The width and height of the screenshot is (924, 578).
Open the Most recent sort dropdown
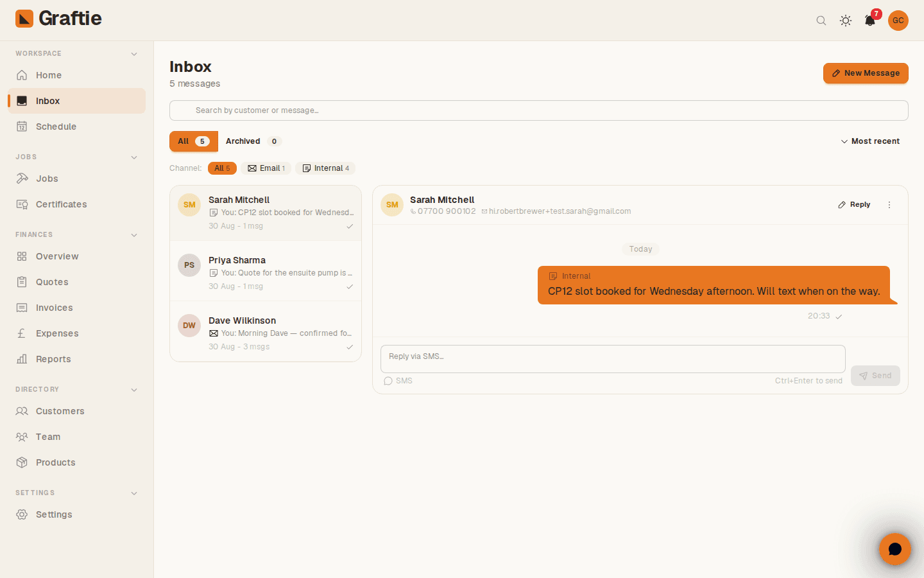point(870,141)
